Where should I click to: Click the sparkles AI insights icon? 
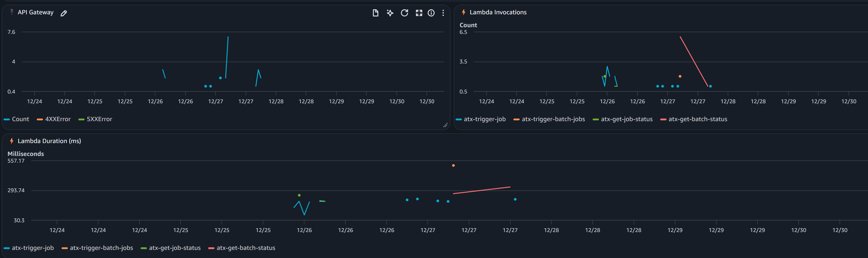pyautogui.click(x=389, y=13)
